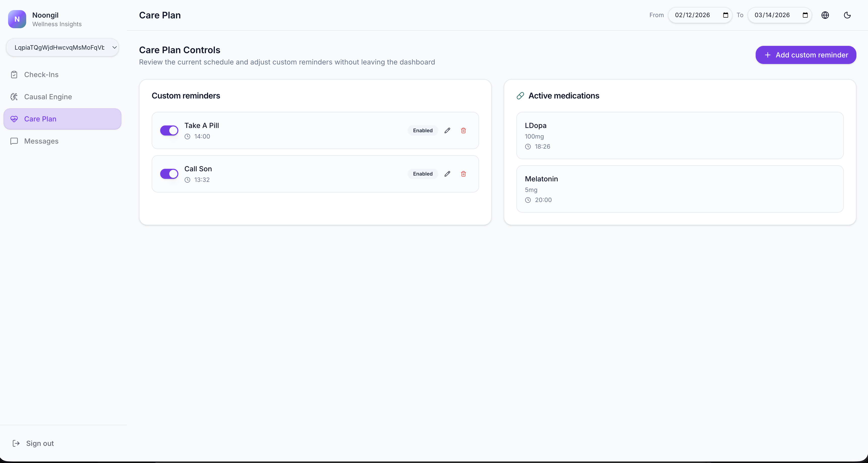Delete the Take A Pill reminder
Screen dimensions: 868x463
coord(463,130)
